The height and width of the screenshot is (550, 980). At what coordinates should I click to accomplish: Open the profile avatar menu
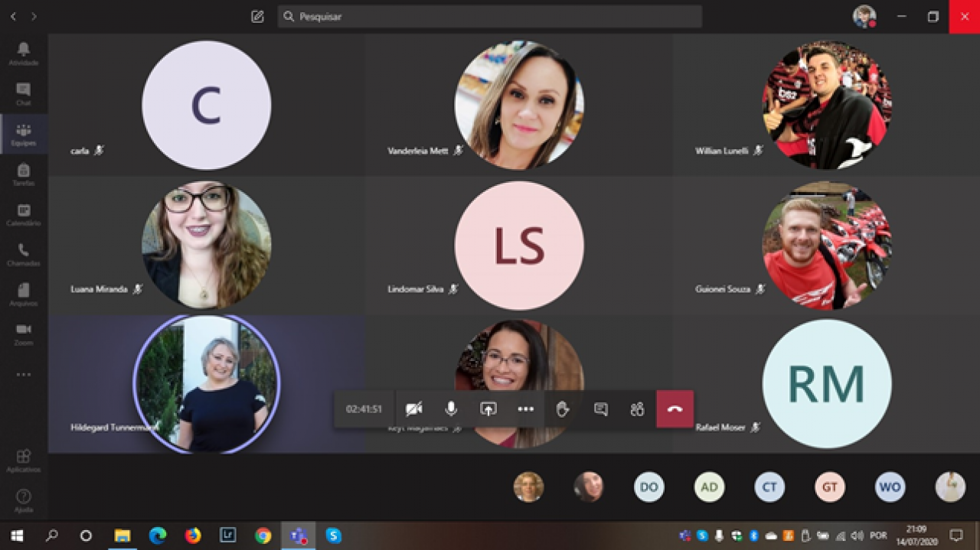tap(864, 16)
